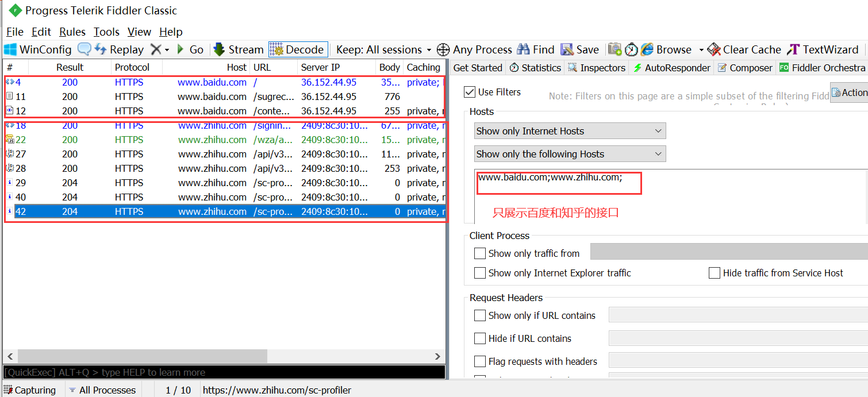Click the Go resume button

tap(190, 49)
